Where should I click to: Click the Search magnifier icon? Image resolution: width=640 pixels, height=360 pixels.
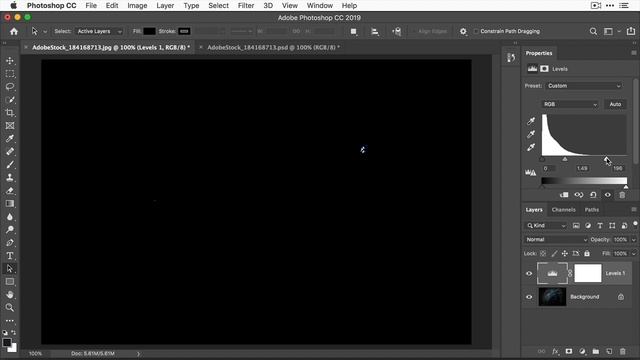pos(593,31)
